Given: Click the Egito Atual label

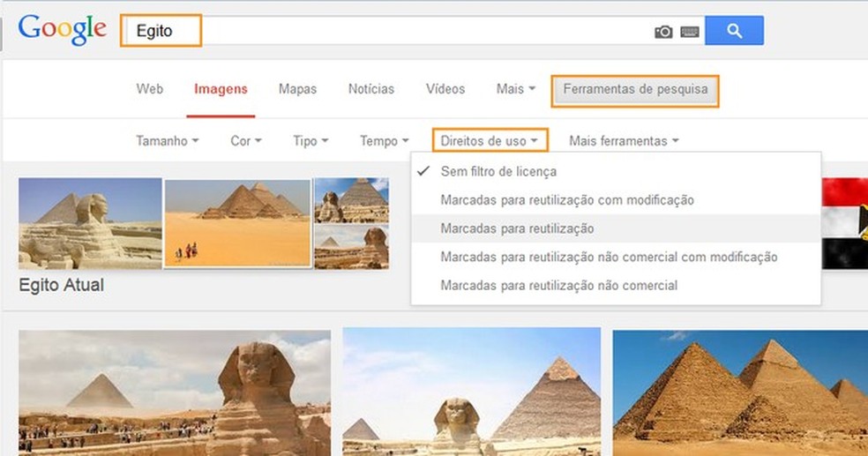Looking at the screenshot, I should 62,285.
